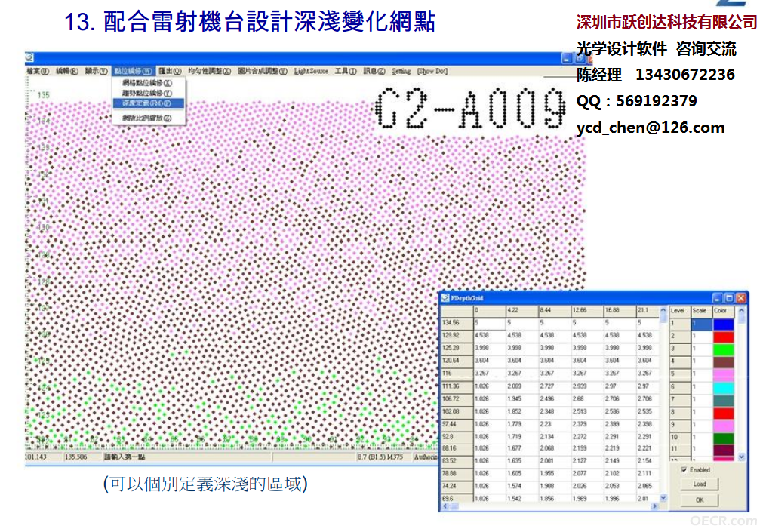The height and width of the screenshot is (532, 766).
Task: Click the depth grid's horizontal scroll right arrow
Action: [x=655, y=506]
